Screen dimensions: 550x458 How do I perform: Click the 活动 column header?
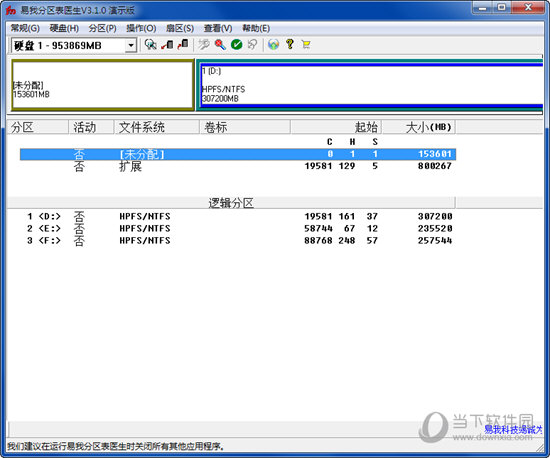pyautogui.click(x=91, y=127)
